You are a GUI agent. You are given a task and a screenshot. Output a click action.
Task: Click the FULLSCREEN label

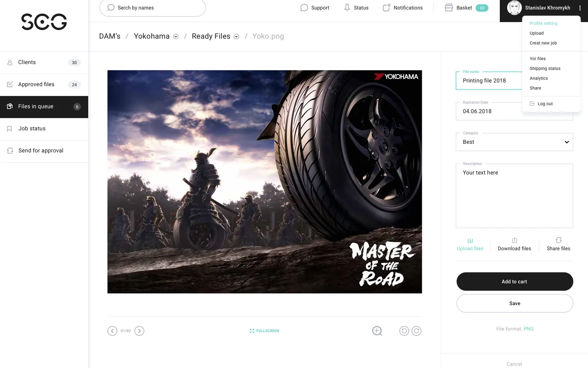[x=268, y=331]
